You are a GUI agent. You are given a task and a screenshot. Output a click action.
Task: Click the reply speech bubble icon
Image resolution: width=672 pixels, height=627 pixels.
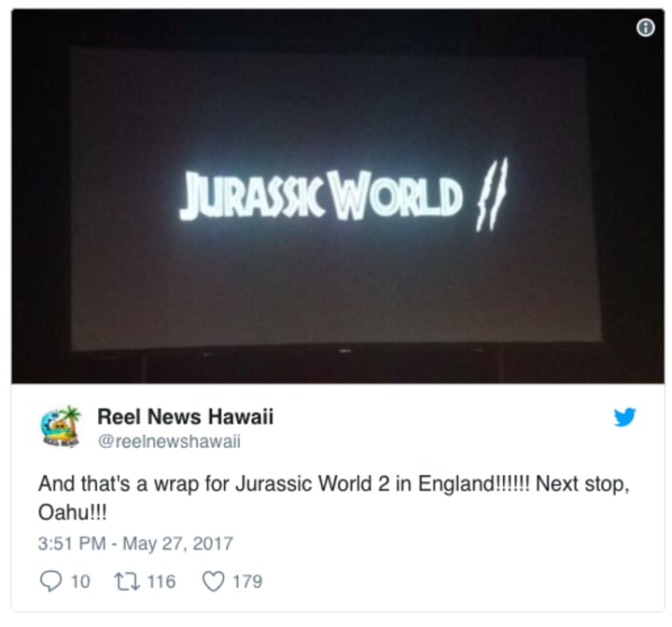click(x=50, y=581)
